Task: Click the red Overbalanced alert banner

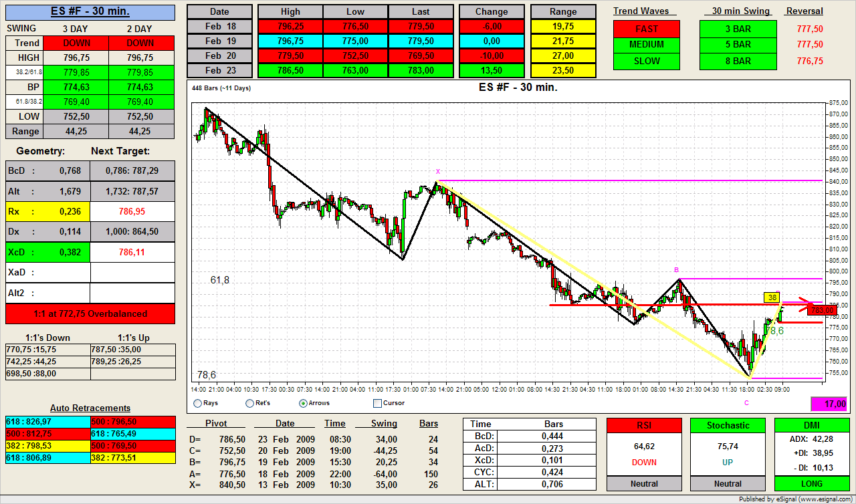Action: point(90,313)
